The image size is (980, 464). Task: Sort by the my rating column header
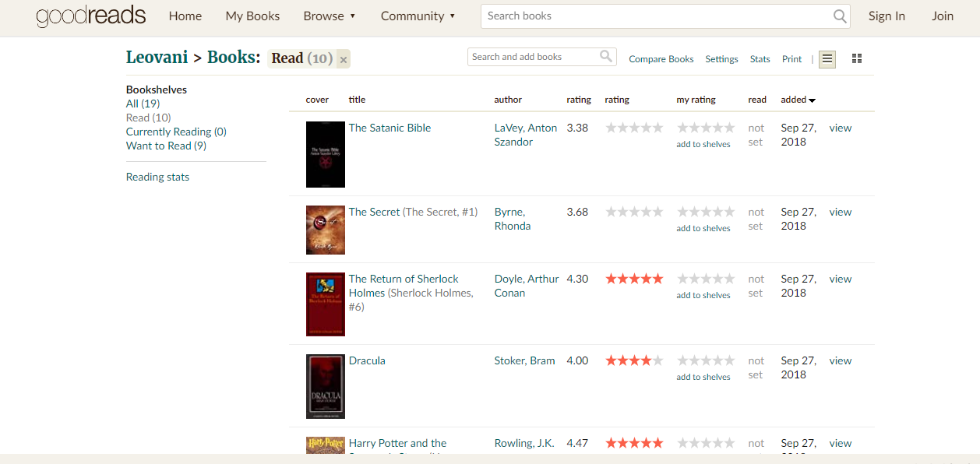click(x=696, y=100)
